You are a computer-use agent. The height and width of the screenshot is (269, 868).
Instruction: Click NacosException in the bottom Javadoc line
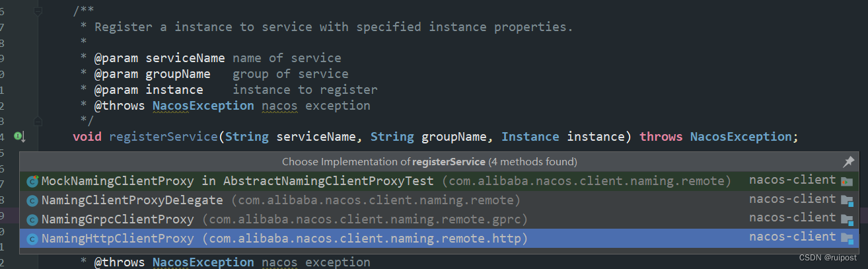tap(203, 262)
